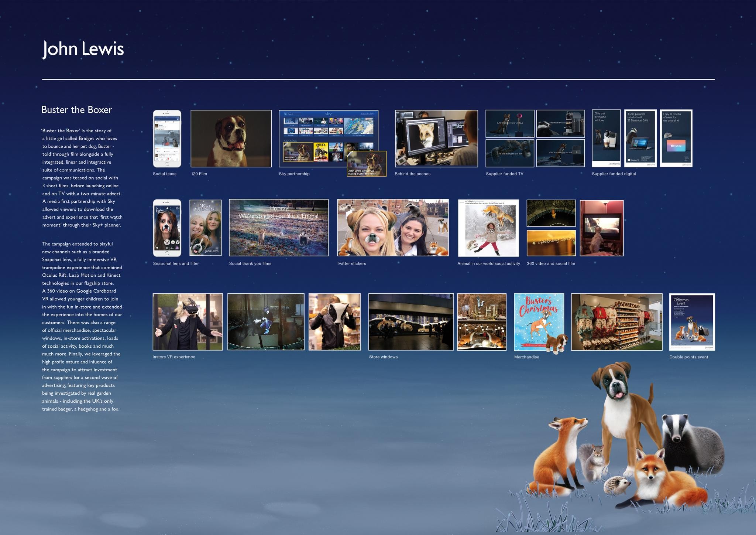The width and height of the screenshot is (756, 535).
Task: Open the Social tease phone screenshot
Action: tap(167, 139)
